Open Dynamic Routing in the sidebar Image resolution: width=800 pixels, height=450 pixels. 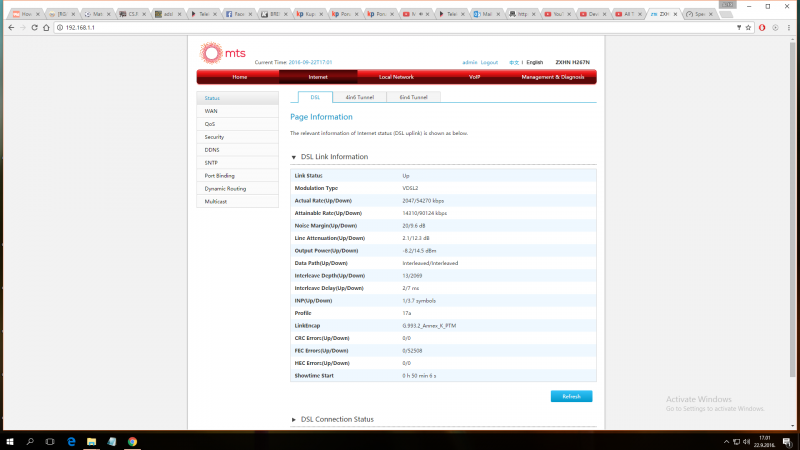(238, 189)
